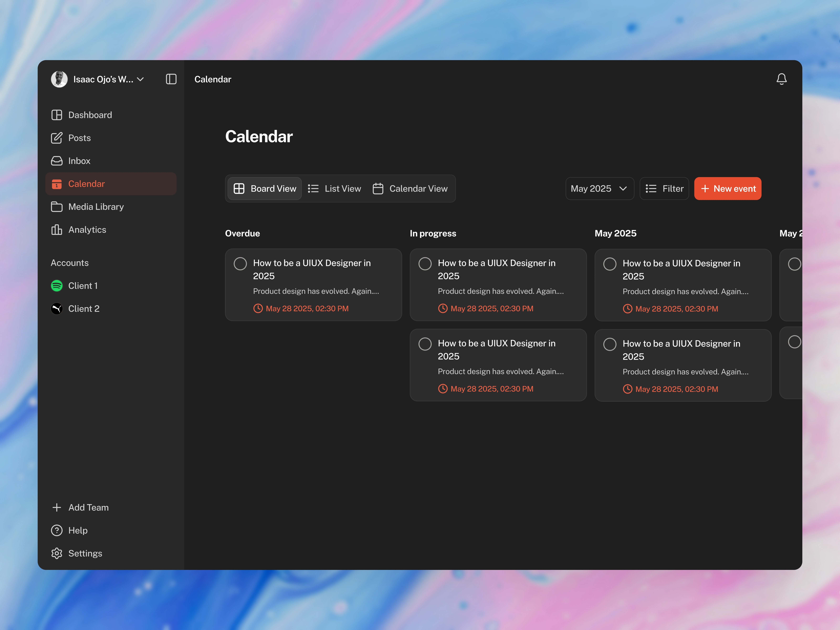Select Calendar in the sidebar
This screenshot has height=630, width=840.
pos(111,184)
